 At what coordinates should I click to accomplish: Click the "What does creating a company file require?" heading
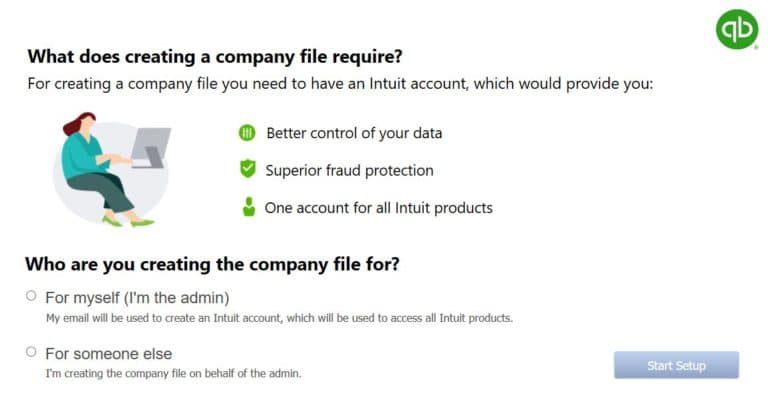(221, 56)
